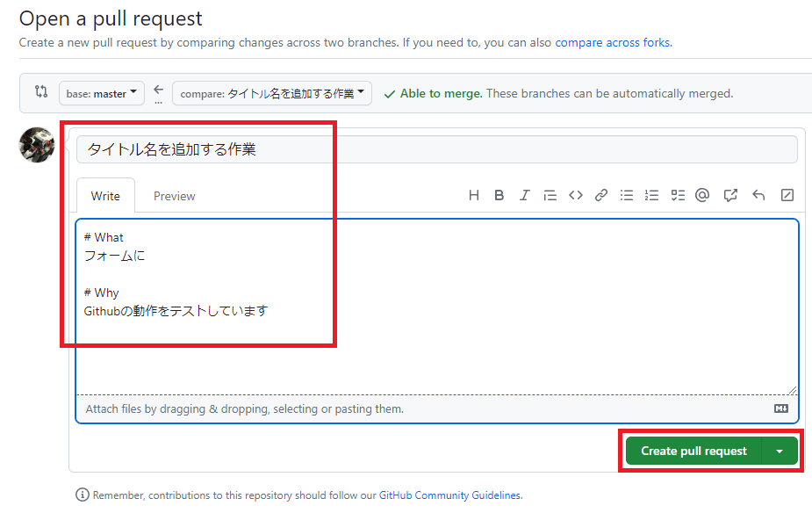The image size is (812, 513).
Task: Open the Create pull request dropdown arrow
Action: (780, 453)
